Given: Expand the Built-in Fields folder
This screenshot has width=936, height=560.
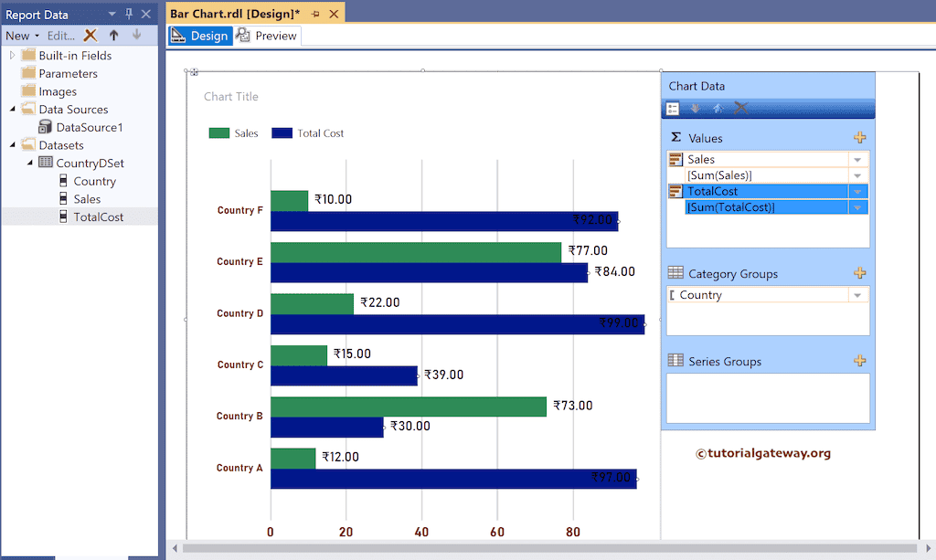Looking at the screenshot, I should (13, 56).
